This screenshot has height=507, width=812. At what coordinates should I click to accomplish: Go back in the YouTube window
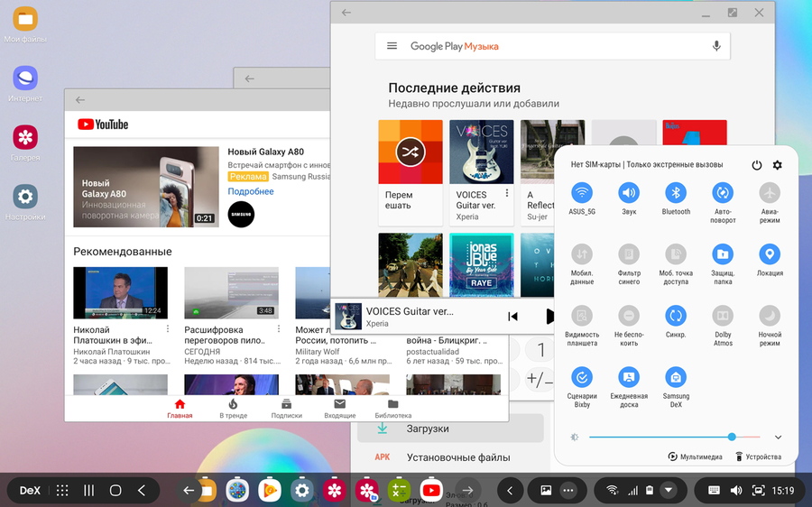coord(79,100)
